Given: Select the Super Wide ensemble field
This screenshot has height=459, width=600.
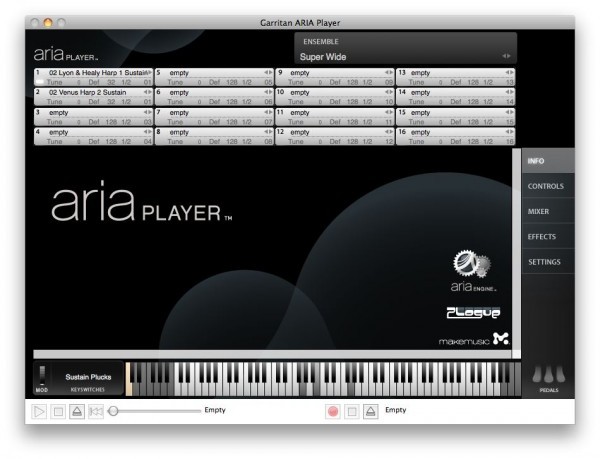Looking at the screenshot, I should 406,57.
